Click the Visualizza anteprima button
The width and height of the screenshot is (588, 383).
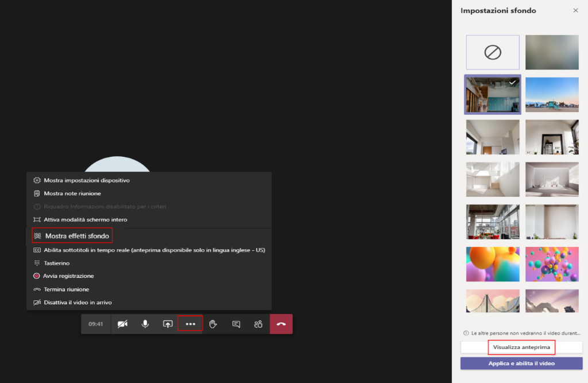coord(521,347)
